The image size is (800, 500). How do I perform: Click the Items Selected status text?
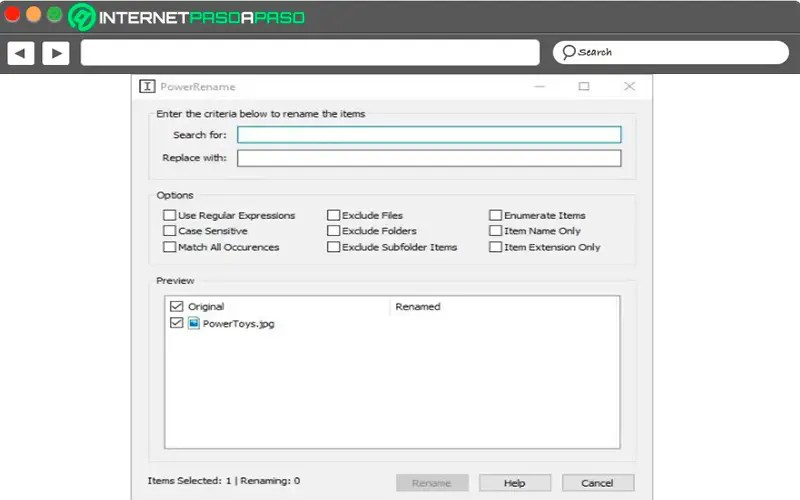pyautogui.click(x=224, y=481)
